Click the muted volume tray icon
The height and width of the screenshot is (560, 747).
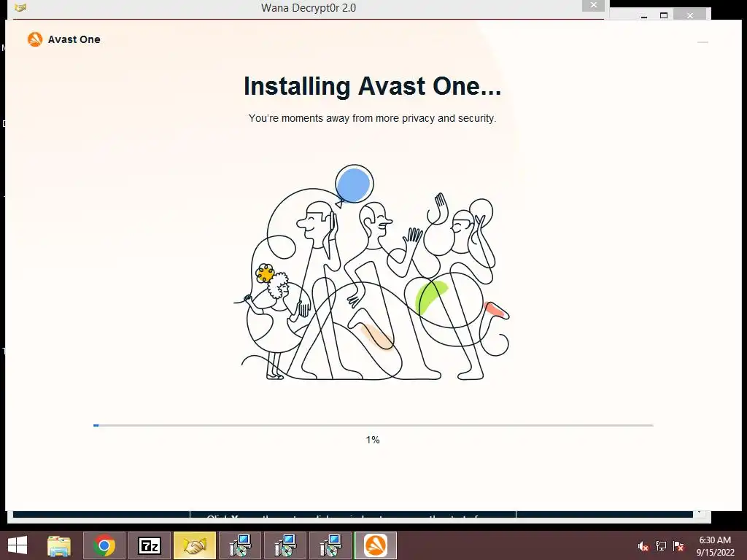[x=643, y=546]
